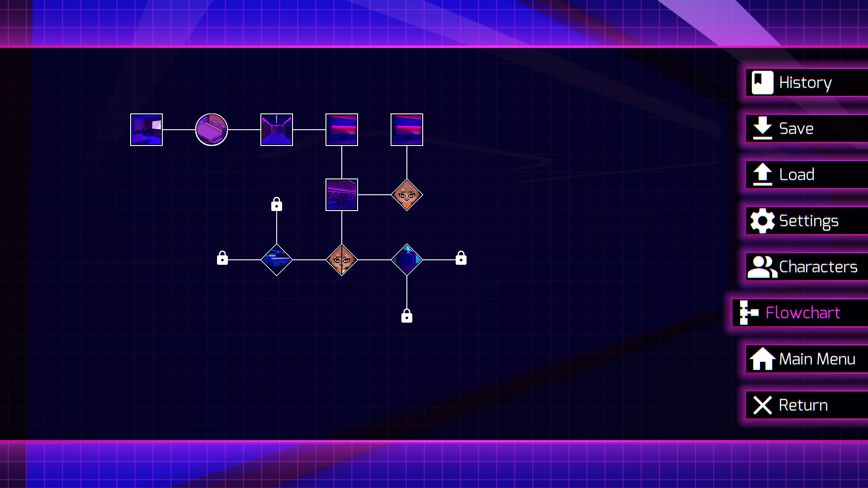868x488 pixels.
Task: Click the locked node at far right
Action: tap(461, 258)
